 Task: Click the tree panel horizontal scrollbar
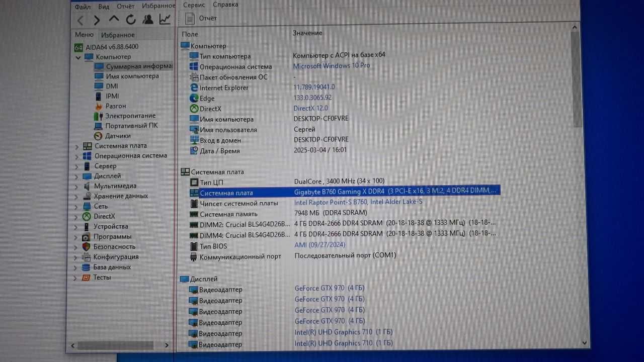click(115, 345)
